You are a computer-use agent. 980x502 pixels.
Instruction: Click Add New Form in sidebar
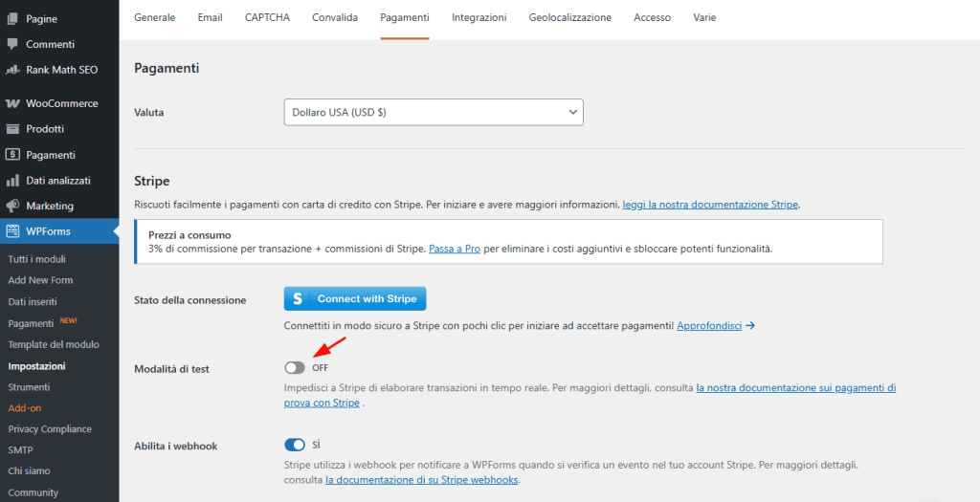click(40, 280)
